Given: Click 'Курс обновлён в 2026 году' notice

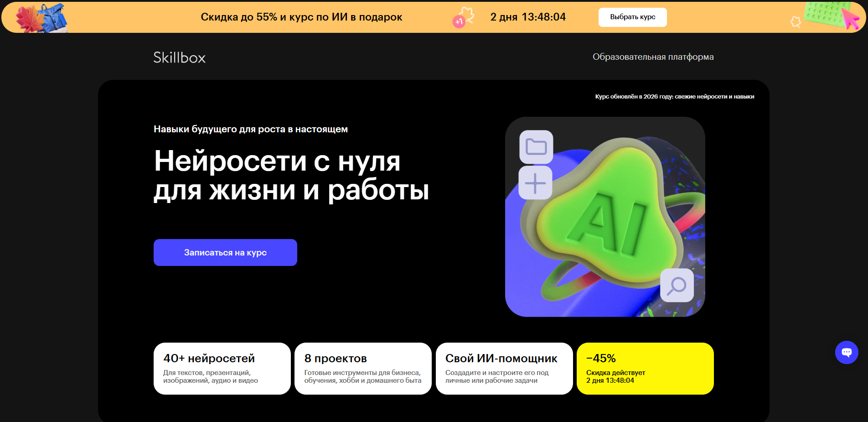Looking at the screenshot, I should [x=675, y=97].
